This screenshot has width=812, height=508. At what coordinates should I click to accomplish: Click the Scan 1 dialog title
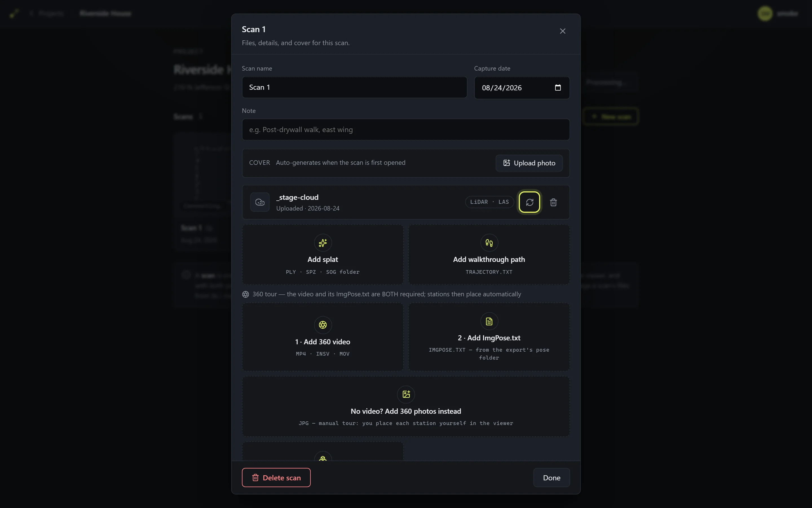[x=254, y=30]
